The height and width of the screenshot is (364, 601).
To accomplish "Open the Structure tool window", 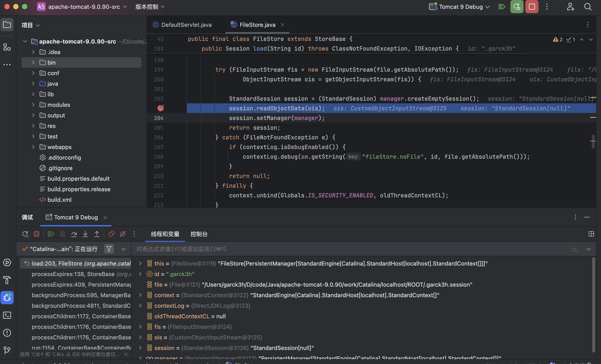I will click(7, 47).
